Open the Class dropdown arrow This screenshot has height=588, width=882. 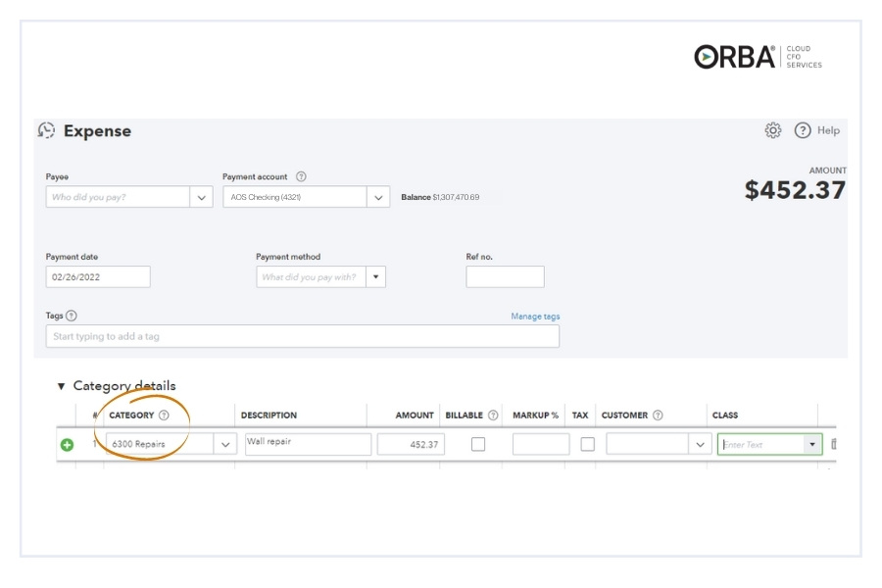(x=811, y=445)
